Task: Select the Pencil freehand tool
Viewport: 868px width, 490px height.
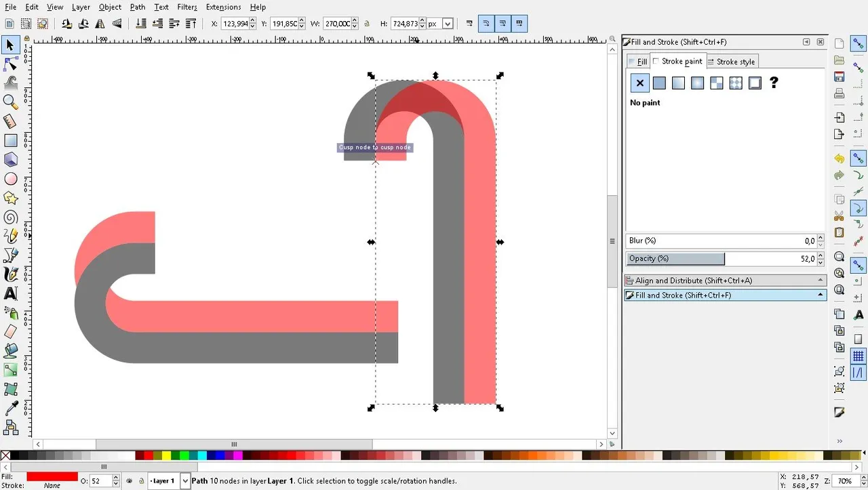Action: click(x=10, y=237)
